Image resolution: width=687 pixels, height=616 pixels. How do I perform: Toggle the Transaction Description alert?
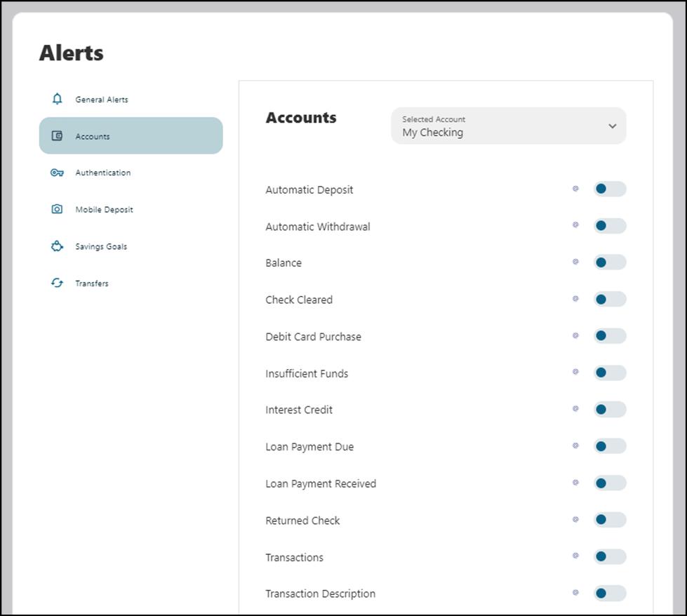tap(610, 594)
